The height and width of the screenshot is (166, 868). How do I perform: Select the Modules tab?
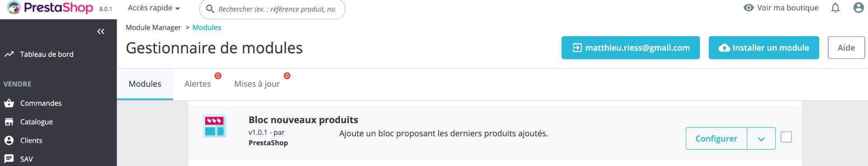coord(145,84)
